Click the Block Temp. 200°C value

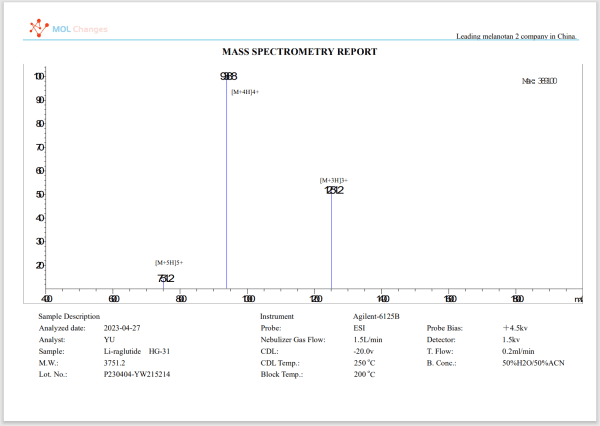click(364, 374)
